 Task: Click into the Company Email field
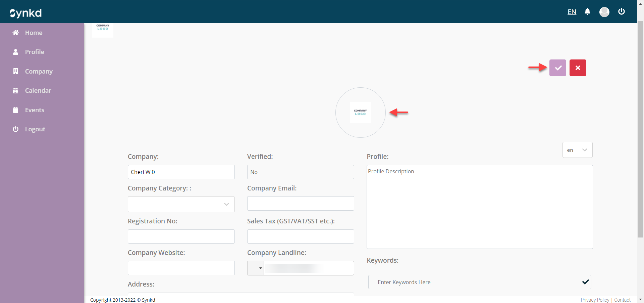coord(301,204)
